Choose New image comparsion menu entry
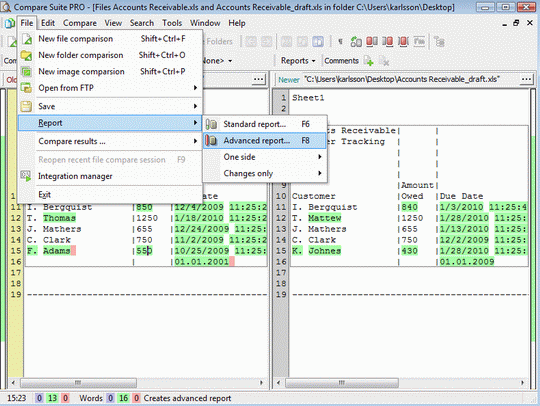The height and width of the screenshot is (406, 540). 111,72
